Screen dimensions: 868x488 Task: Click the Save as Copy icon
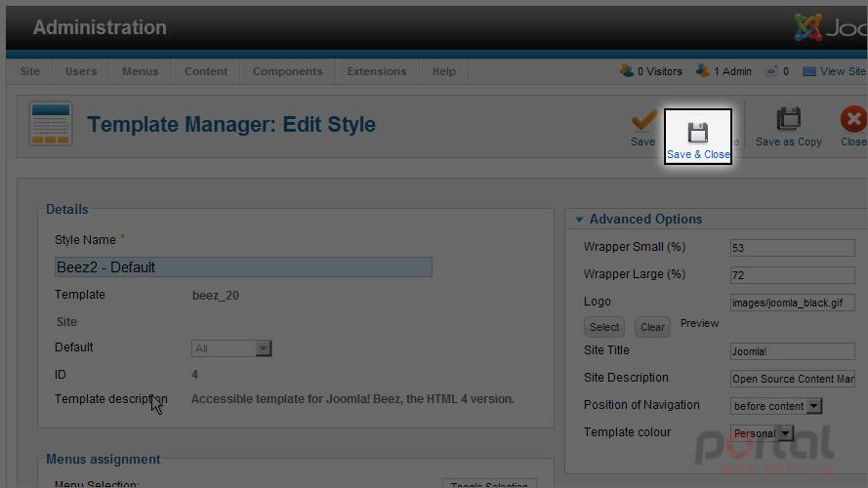789,118
